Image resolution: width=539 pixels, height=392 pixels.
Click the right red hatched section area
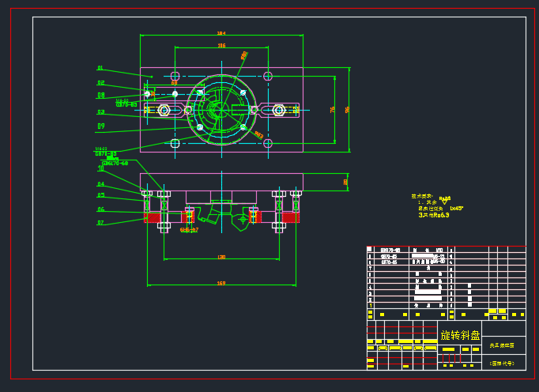[290, 217]
